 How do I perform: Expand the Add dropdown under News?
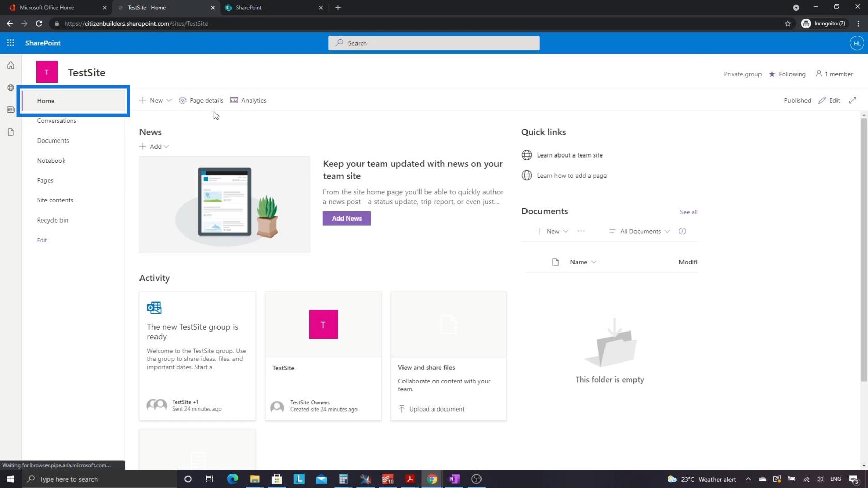pyautogui.click(x=154, y=147)
